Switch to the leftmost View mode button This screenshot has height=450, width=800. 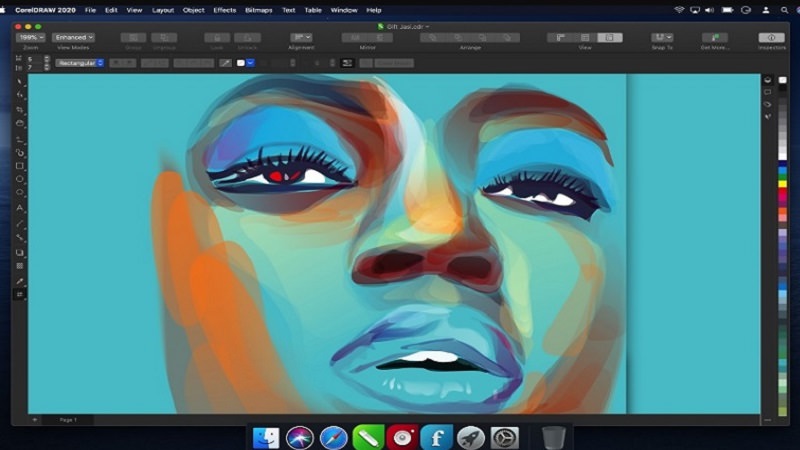click(561, 37)
